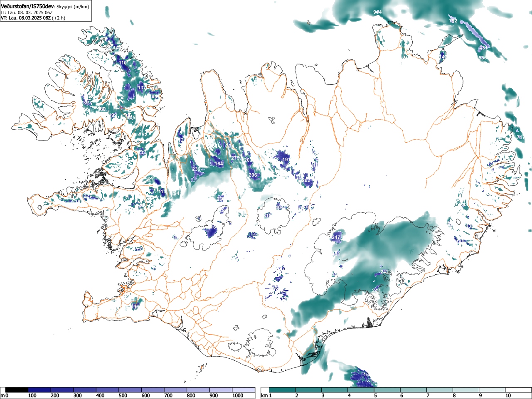Click the 206 visibility value on the map
Viewport: 532px width, 399px height.
(253, 175)
